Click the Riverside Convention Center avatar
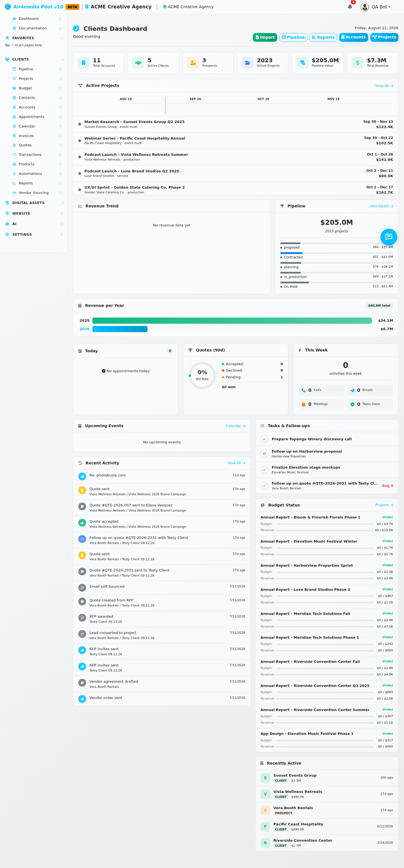Image resolution: width=404 pixels, height=868 pixels. click(265, 843)
